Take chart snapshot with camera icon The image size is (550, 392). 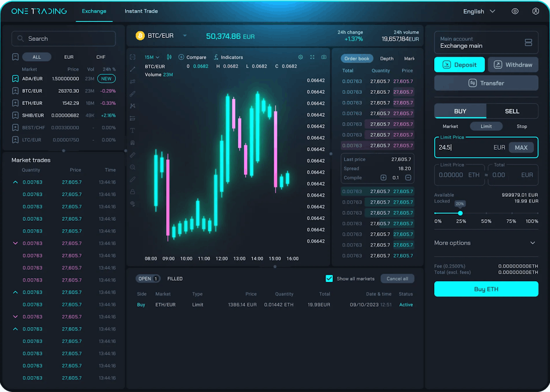pos(324,57)
